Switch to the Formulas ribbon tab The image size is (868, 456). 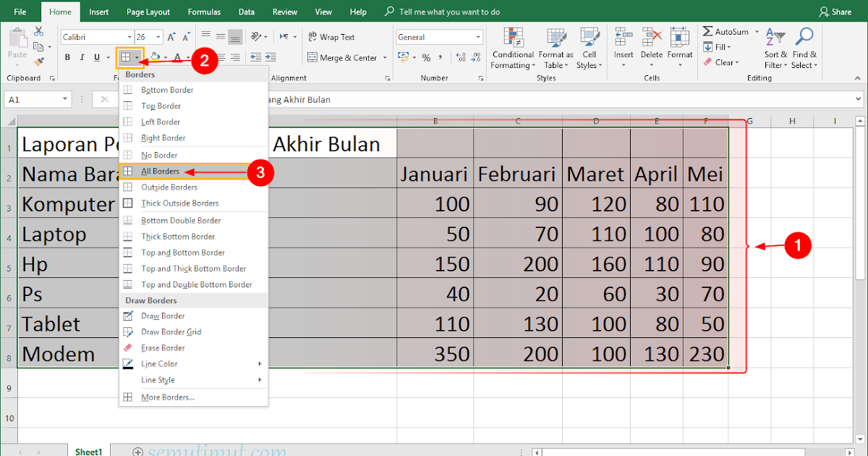click(203, 11)
